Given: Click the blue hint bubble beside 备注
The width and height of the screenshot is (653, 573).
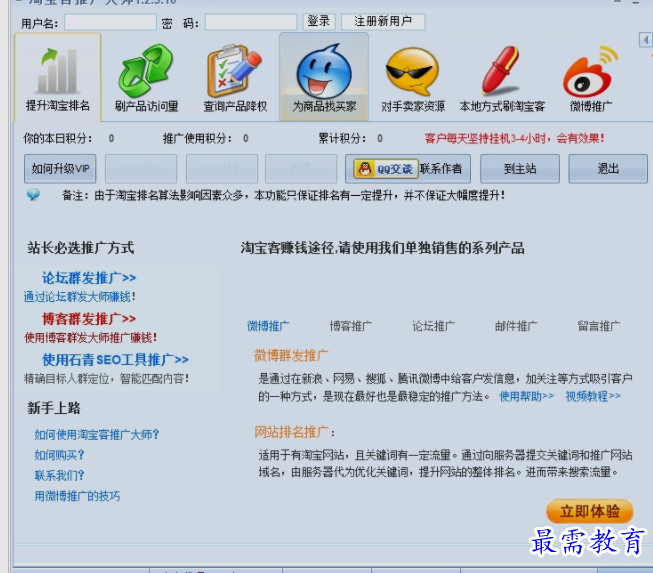Looking at the screenshot, I should click(33, 194).
